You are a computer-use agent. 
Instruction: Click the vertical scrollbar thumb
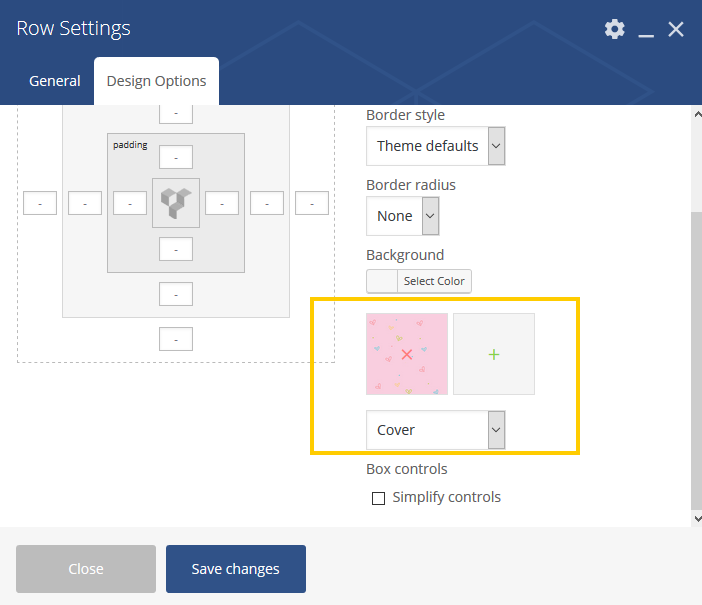point(697,360)
